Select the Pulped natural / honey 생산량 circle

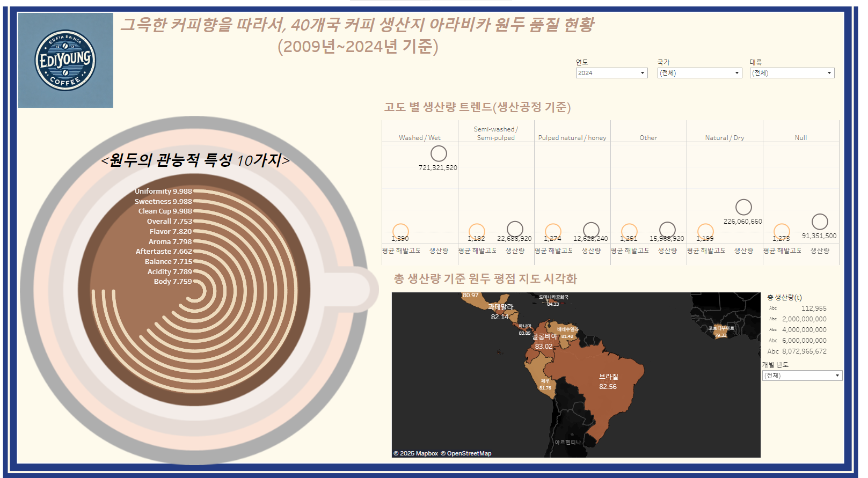(x=591, y=230)
